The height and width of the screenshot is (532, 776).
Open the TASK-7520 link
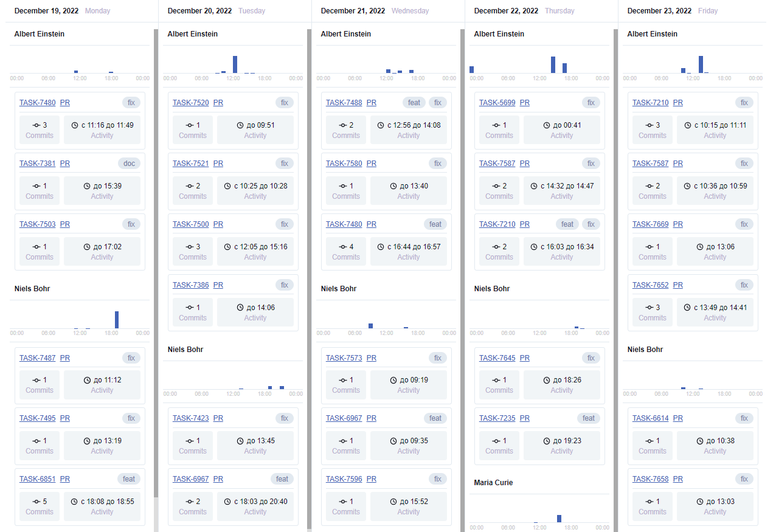[190, 103]
